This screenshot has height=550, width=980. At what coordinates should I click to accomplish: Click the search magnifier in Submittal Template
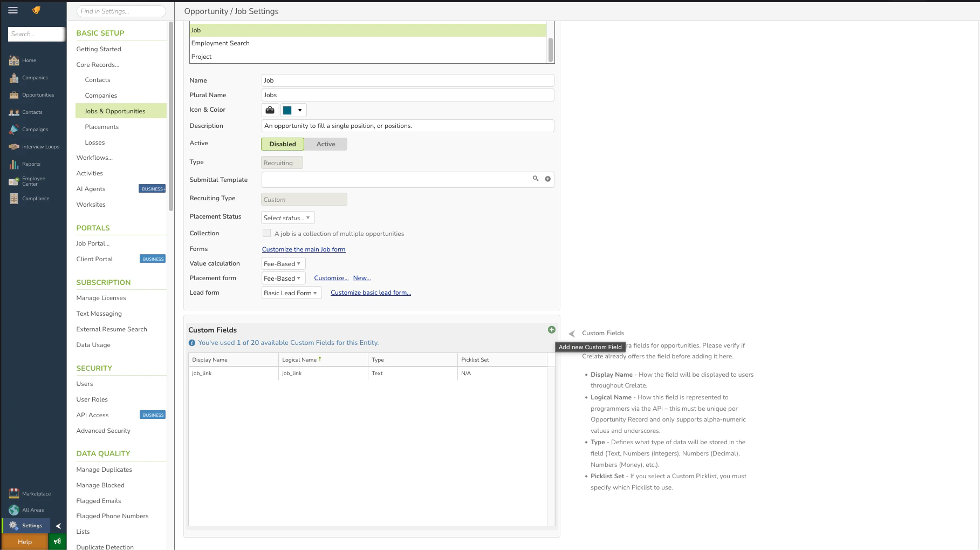(x=536, y=179)
